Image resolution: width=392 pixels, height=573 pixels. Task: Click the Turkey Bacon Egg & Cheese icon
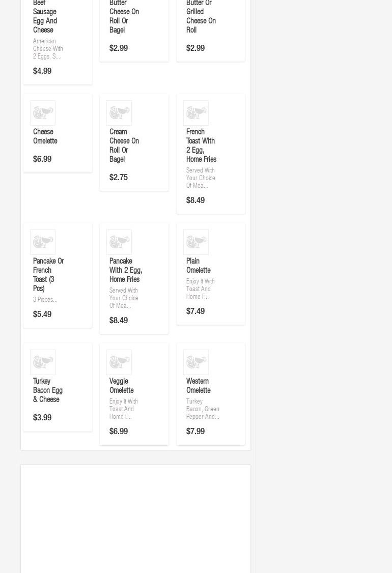pos(43,362)
